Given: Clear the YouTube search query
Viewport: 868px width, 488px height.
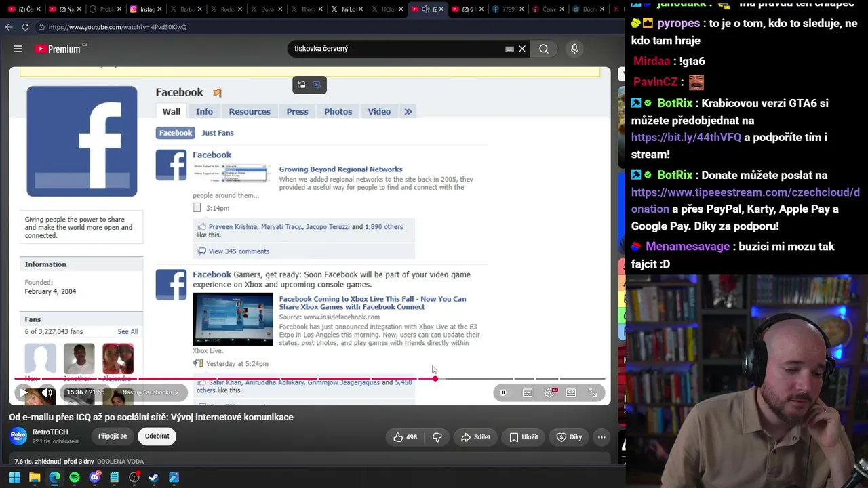Looking at the screenshot, I should point(522,49).
